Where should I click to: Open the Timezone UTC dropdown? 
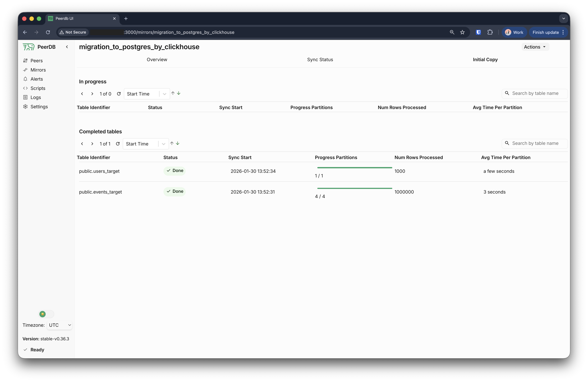tap(60, 325)
